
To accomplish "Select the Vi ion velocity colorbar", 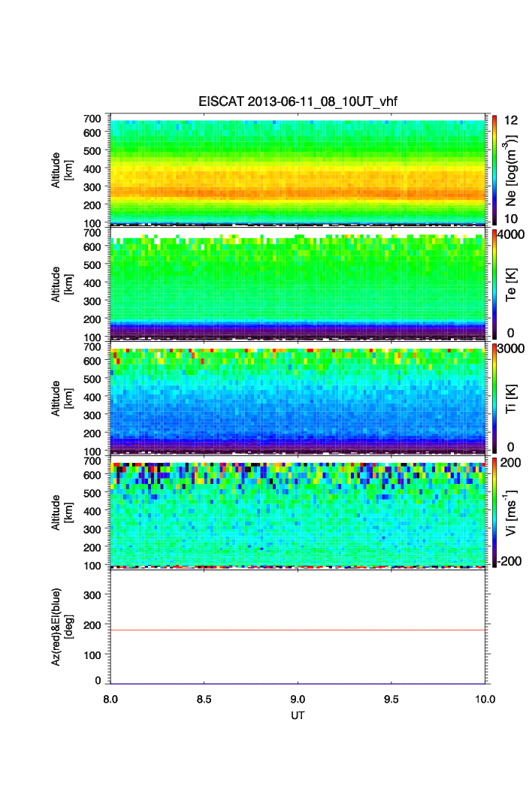I will click(493, 512).
